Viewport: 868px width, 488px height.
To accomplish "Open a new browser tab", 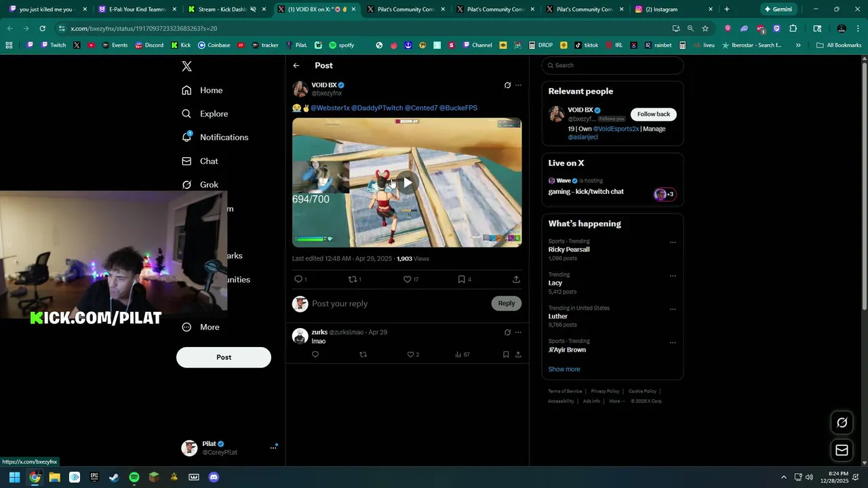I will point(727,9).
